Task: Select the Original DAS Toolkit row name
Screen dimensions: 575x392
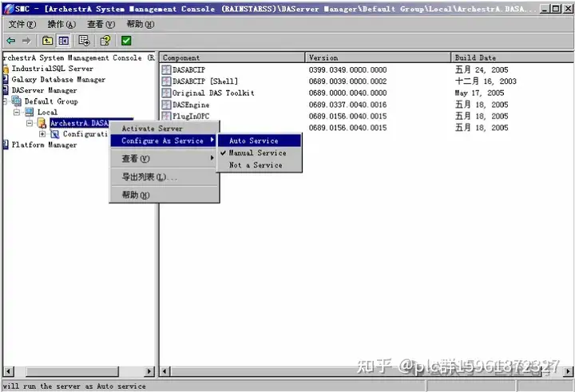Action: point(213,93)
